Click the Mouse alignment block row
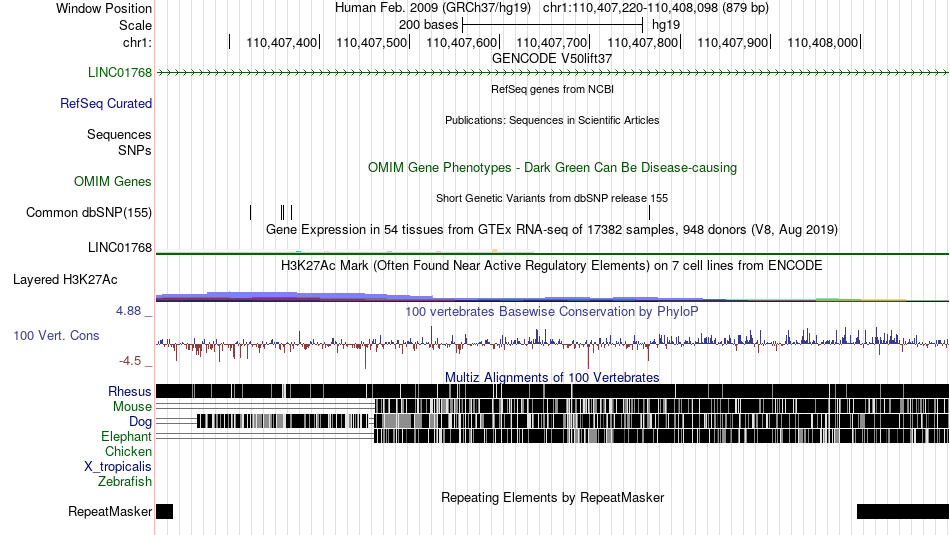950x535 pixels. (x=552, y=406)
